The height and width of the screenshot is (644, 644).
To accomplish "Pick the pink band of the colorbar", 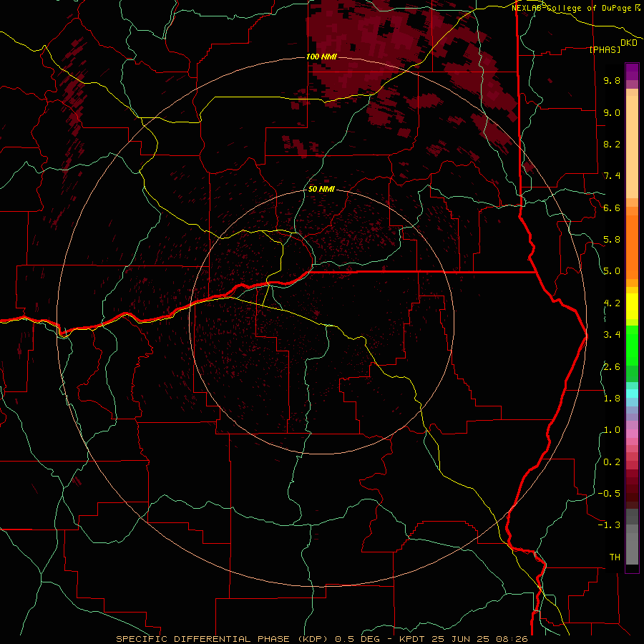I will [632, 434].
